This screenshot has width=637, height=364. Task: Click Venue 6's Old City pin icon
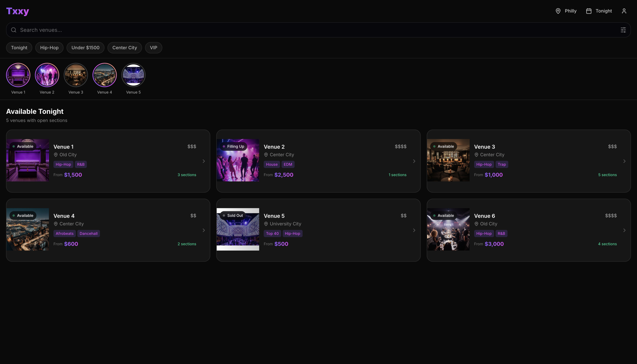476,224
